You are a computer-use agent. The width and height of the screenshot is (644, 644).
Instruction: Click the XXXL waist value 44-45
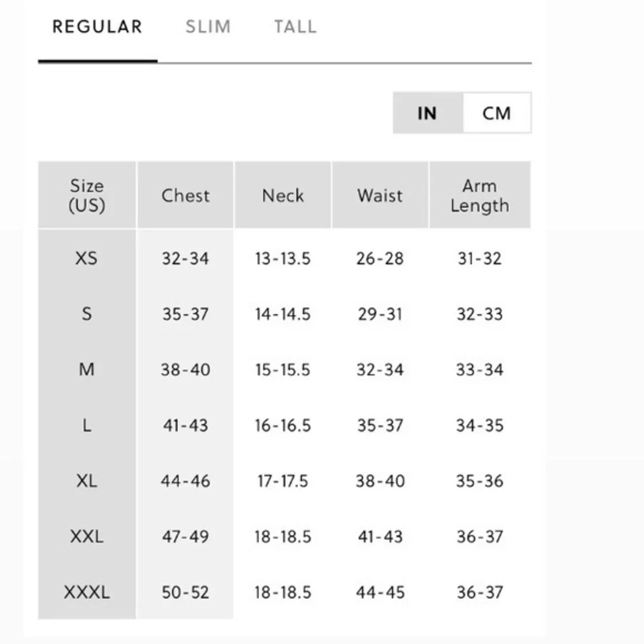point(380,592)
